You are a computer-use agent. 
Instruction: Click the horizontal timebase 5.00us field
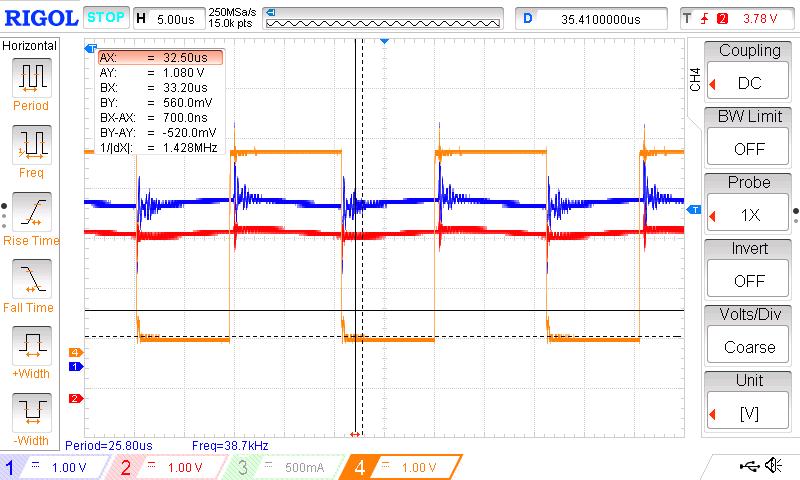[168, 19]
